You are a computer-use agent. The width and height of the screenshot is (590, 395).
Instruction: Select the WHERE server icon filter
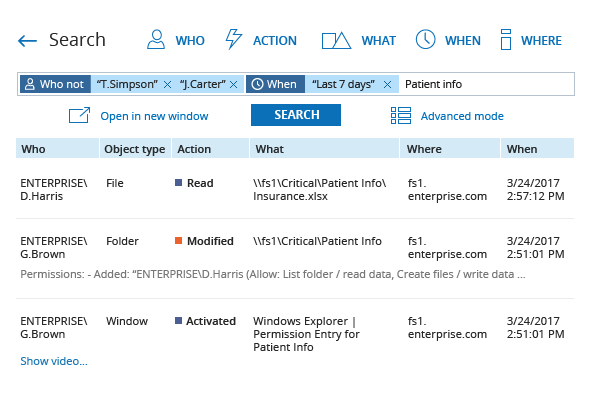click(x=506, y=40)
